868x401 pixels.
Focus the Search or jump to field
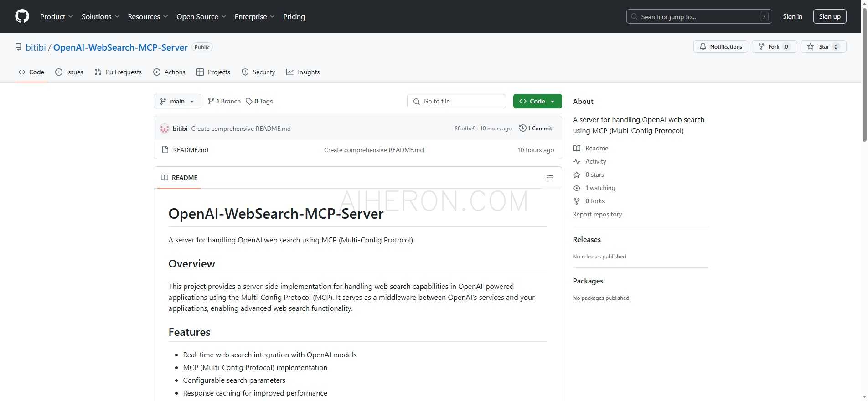click(x=699, y=17)
